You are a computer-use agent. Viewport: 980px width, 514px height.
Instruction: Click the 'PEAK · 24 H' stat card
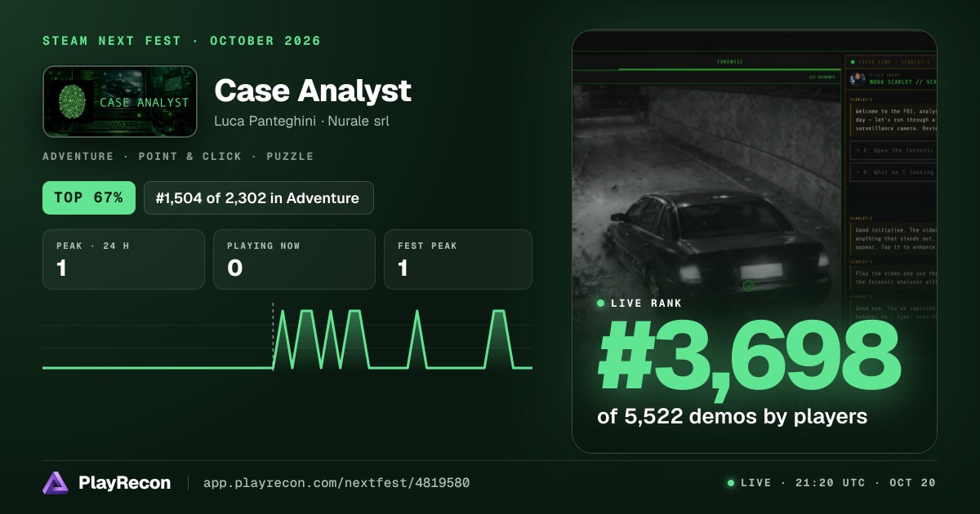point(123,259)
